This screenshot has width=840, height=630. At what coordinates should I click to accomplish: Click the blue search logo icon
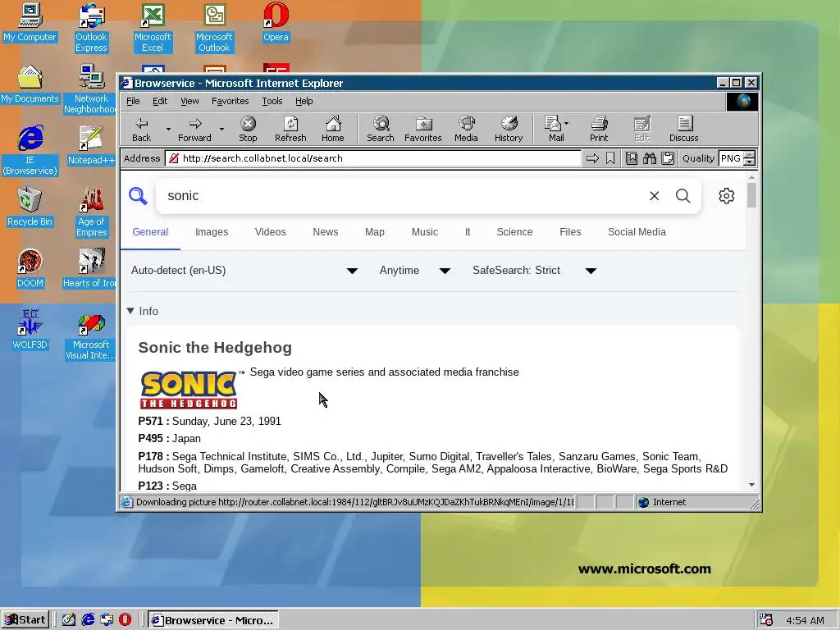(x=138, y=196)
